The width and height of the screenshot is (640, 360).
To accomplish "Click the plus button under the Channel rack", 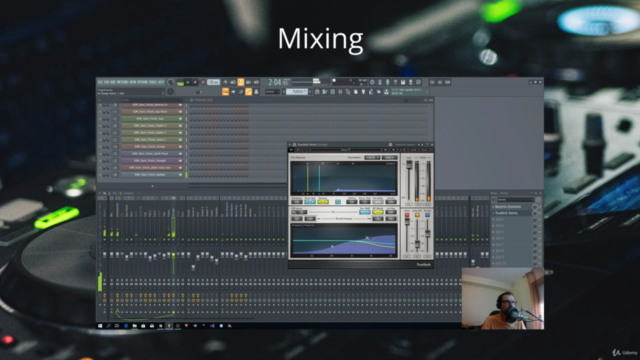I will (x=152, y=186).
